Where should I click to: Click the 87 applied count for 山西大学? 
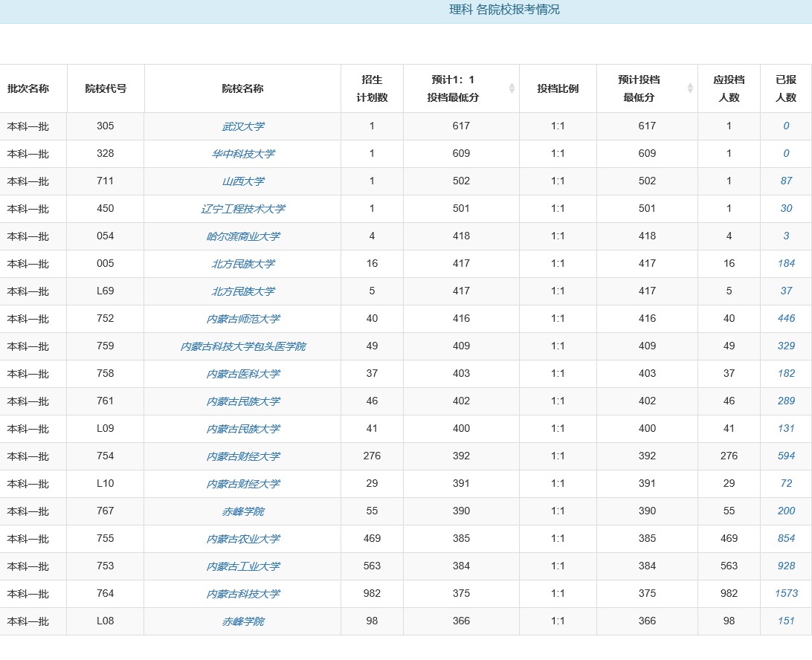coord(786,181)
